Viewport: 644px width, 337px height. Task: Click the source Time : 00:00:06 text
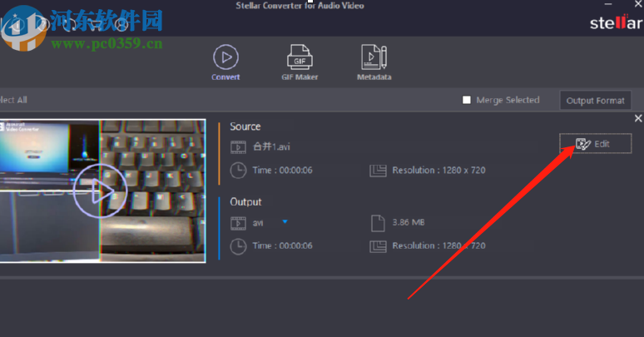282,170
